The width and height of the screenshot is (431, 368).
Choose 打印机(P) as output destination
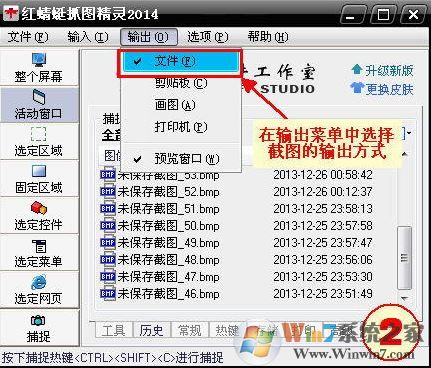coord(181,127)
